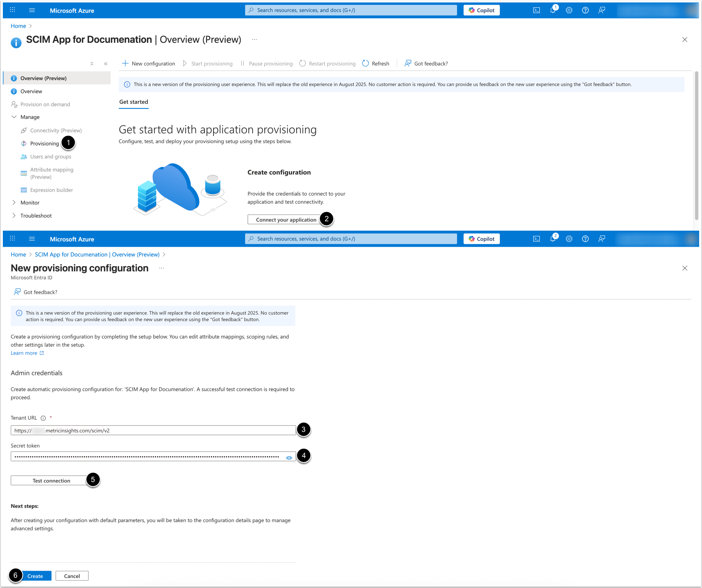Click Start provisioning in toolbar

(x=208, y=64)
